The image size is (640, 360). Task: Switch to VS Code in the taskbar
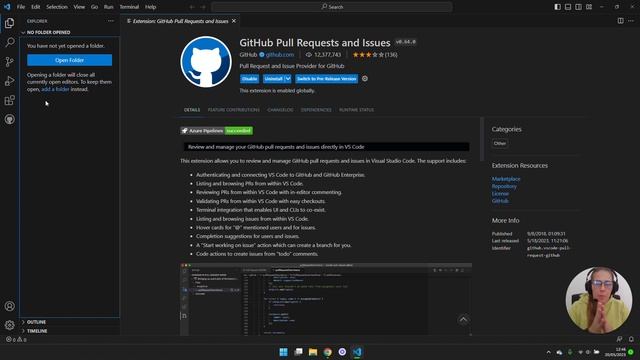(x=357, y=352)
